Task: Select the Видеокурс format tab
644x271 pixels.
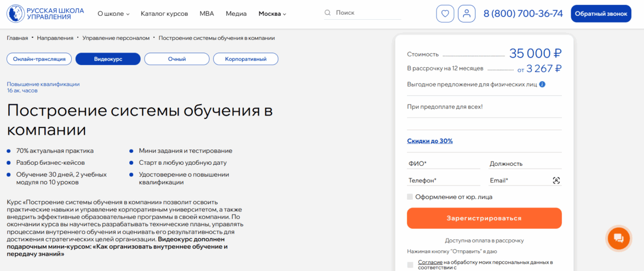Action: 108,59
